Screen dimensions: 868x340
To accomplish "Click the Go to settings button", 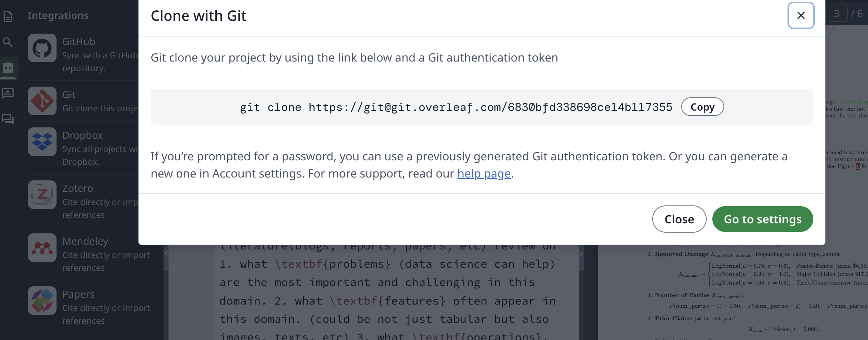I will (x=762, y=219).
